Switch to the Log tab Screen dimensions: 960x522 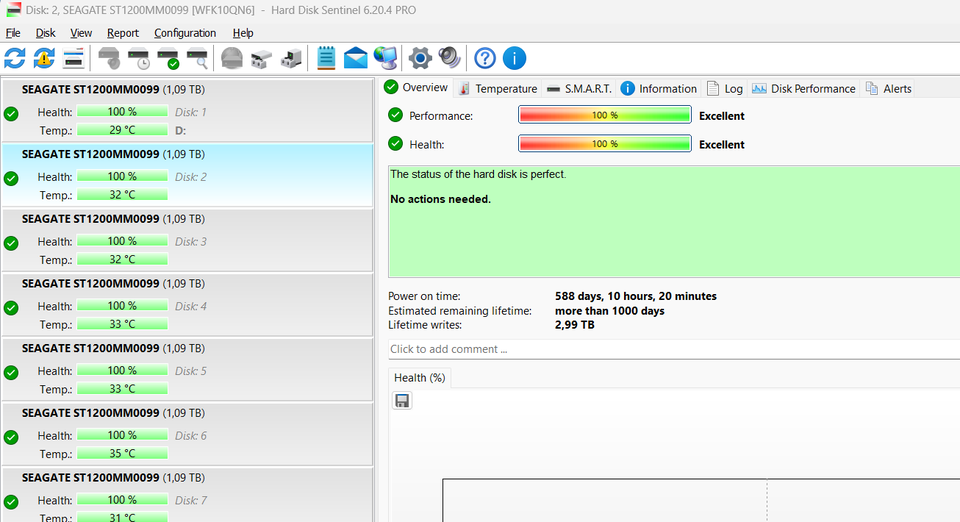pyautogui.click(x=725, y=89)
